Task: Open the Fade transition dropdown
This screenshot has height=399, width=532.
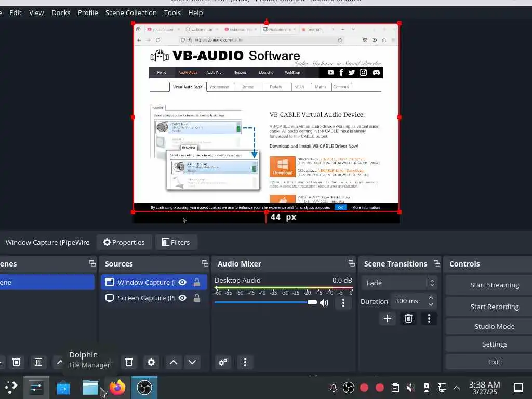Action: click(x=398, y=283)
